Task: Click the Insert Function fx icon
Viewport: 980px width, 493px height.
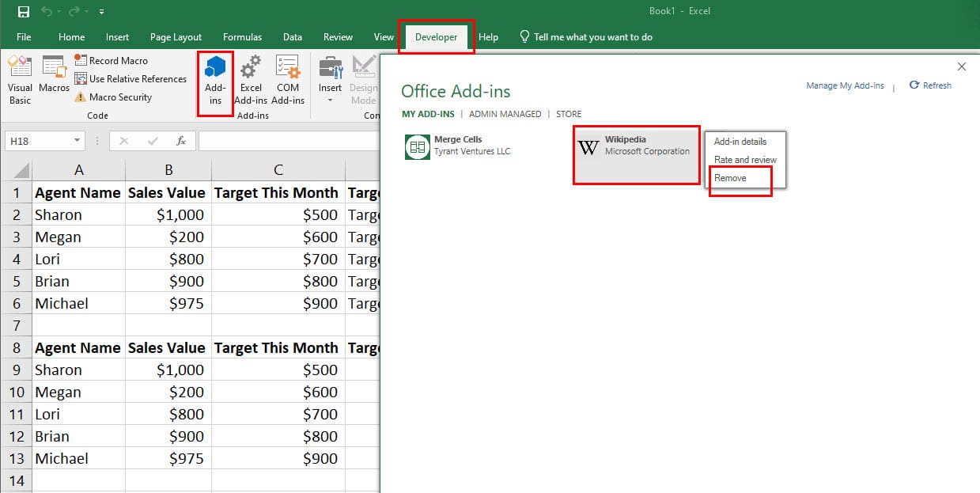Action: pos(181,141)
